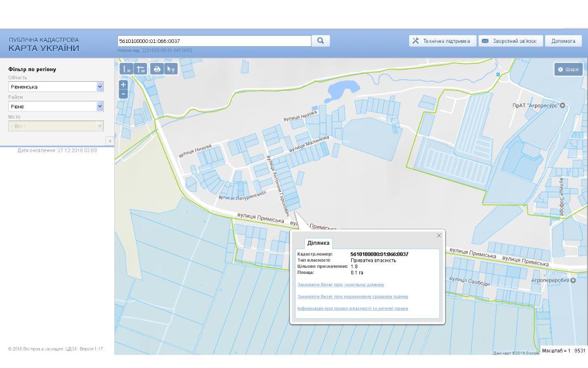Activate the parcel info pointer tool
This screenshot has height=368, width=588.
tap(171, 69)
